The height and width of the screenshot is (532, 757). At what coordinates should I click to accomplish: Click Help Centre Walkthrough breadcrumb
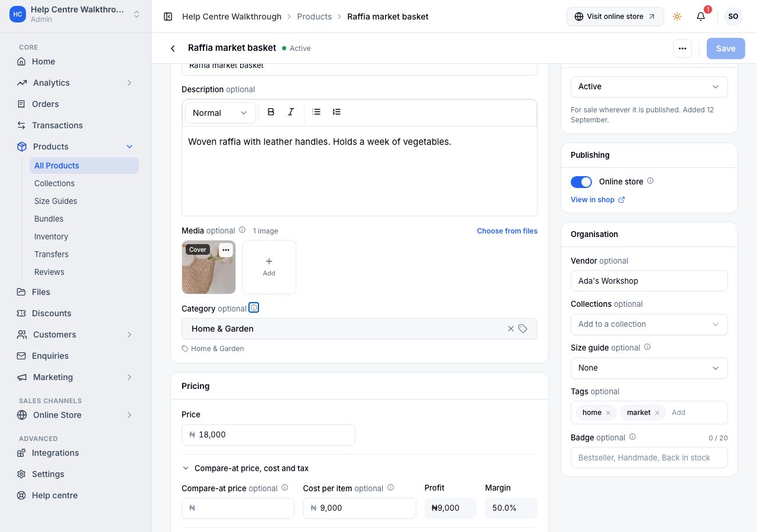coord(232,17)
